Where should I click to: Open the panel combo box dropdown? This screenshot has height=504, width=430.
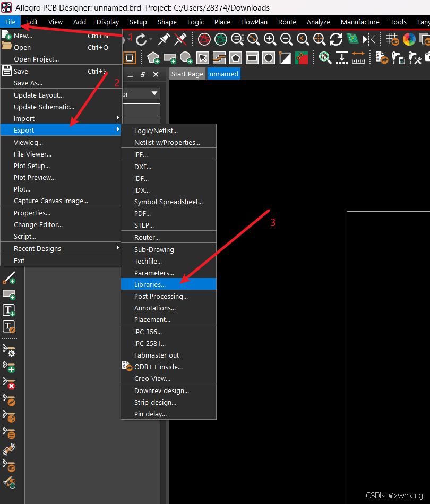point(154,93)
